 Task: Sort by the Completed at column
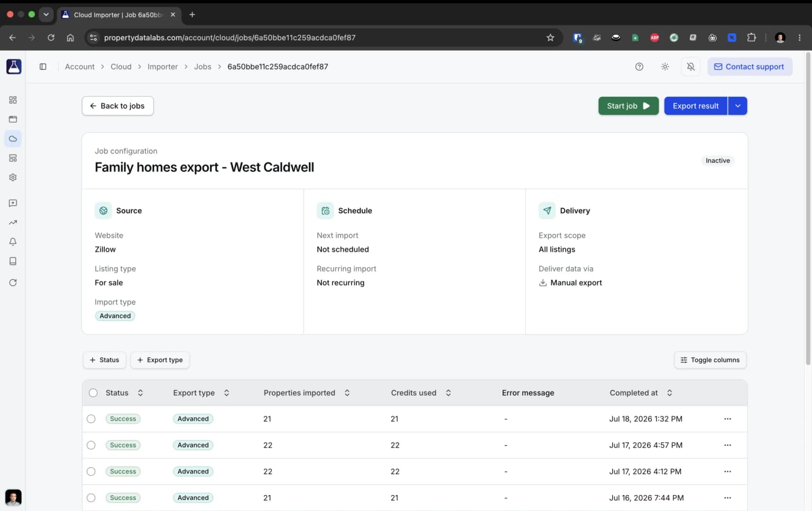tap(641, 393)
